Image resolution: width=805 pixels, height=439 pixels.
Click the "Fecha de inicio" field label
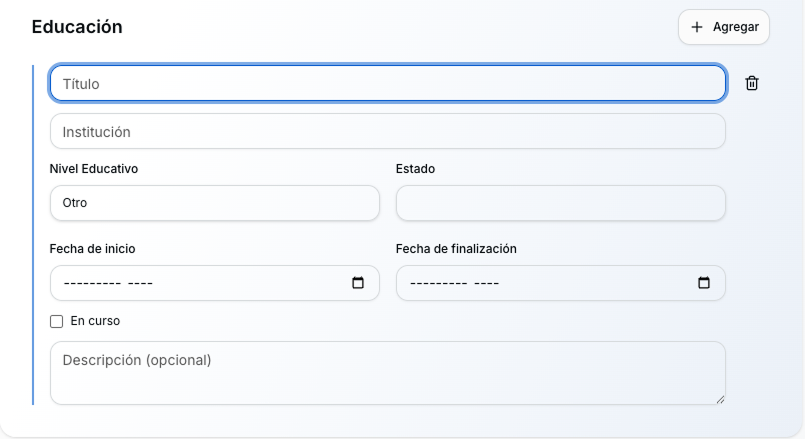(x=92, y=249)
